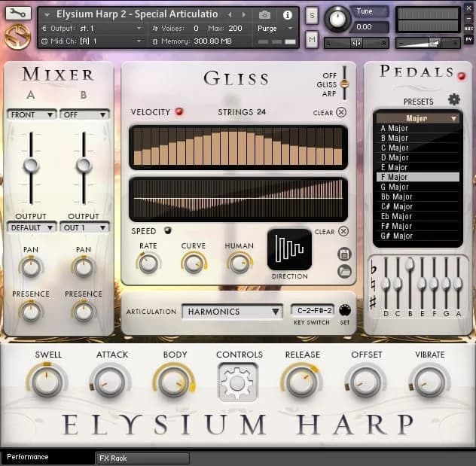Open the camera snapshot view

coord(264,14)
